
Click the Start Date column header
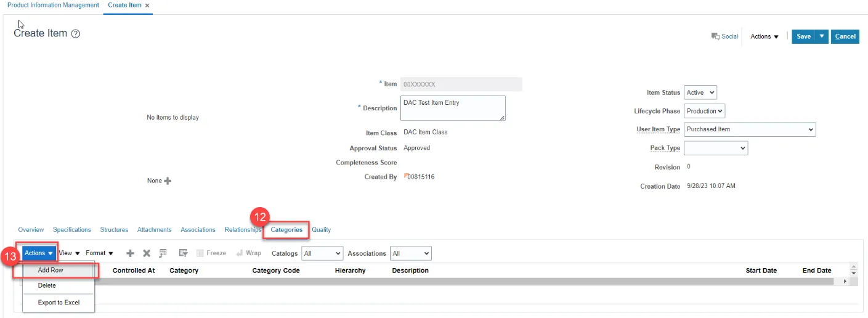pos(761,271)
